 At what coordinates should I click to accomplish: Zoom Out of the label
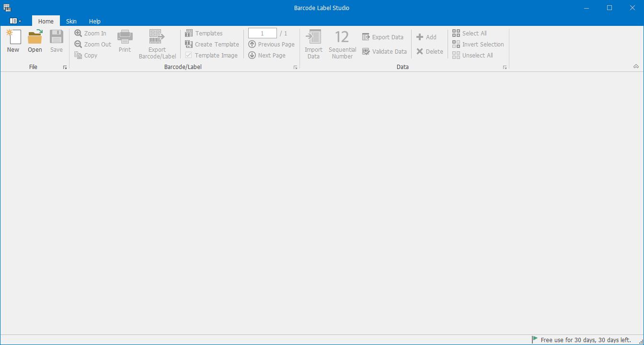coord(93,44)
